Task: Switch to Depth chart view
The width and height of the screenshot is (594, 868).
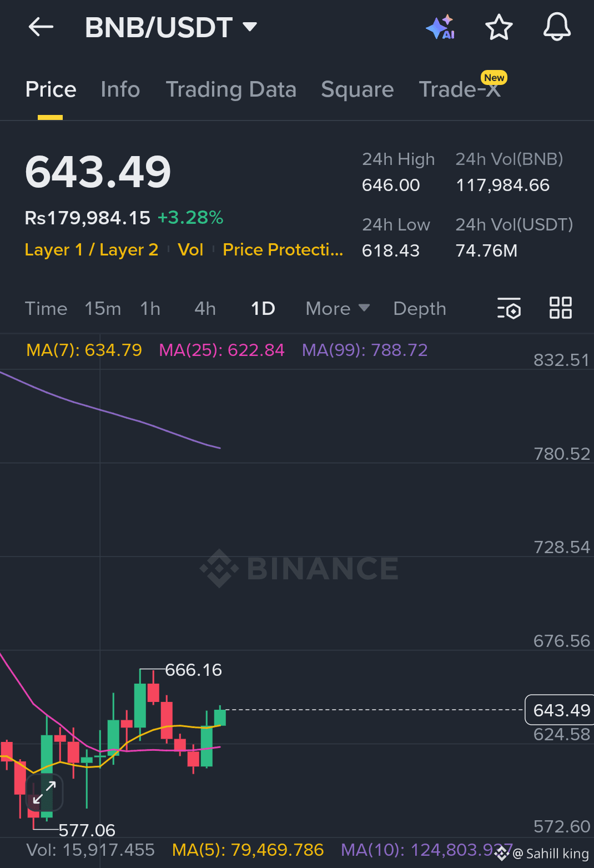Action: 420,309
